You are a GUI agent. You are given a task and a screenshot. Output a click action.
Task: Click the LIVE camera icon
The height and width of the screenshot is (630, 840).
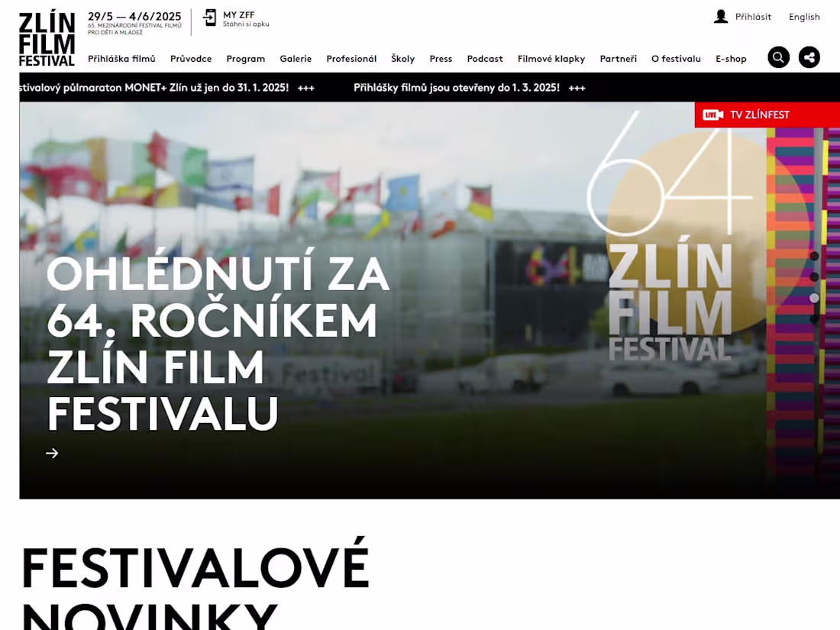(x=713, y=115)
